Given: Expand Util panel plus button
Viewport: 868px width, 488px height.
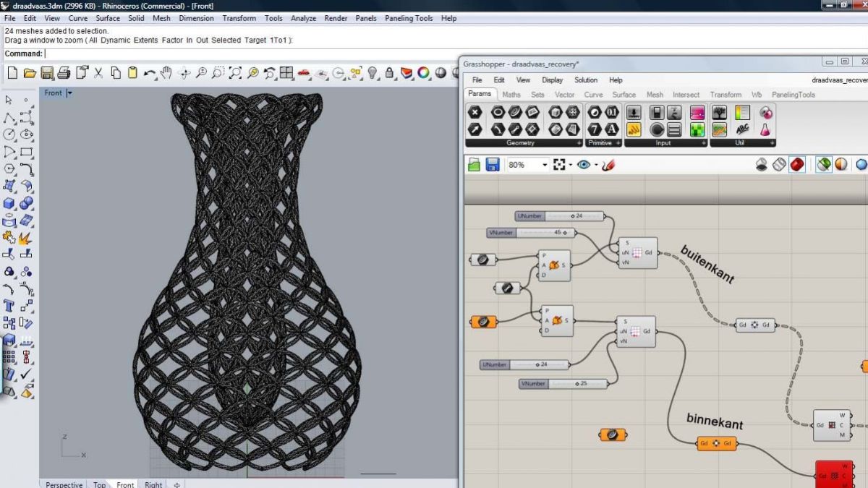Looking at the screenshot, I should point(774,143).
